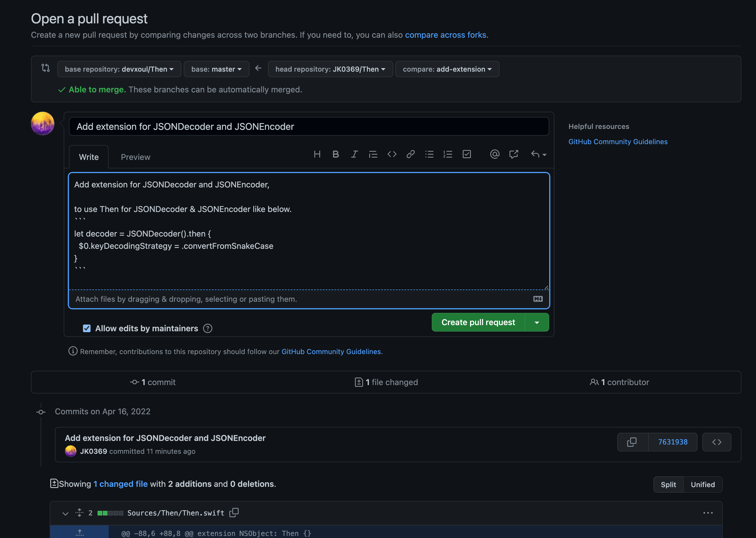Click the mention user @ icon
The image size is (756, 538).
click(x=495, y=154)
